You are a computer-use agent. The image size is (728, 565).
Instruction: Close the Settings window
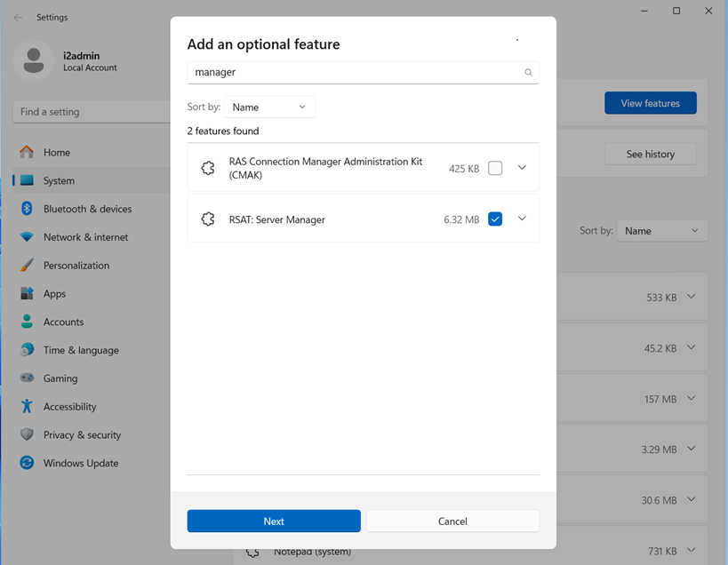708,11
